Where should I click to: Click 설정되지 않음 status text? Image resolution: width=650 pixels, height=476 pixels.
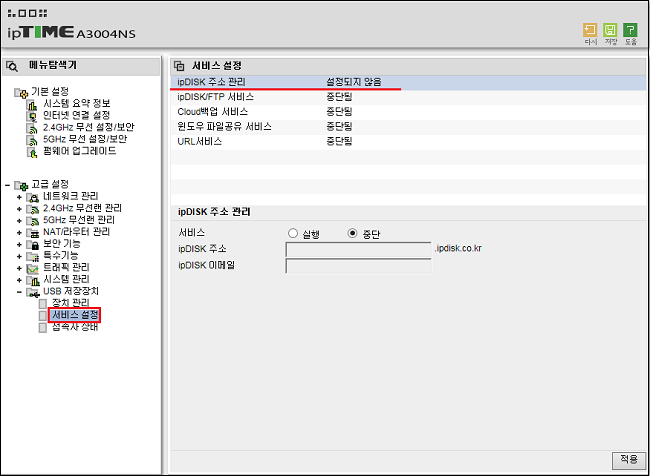[x=354, y=82]
